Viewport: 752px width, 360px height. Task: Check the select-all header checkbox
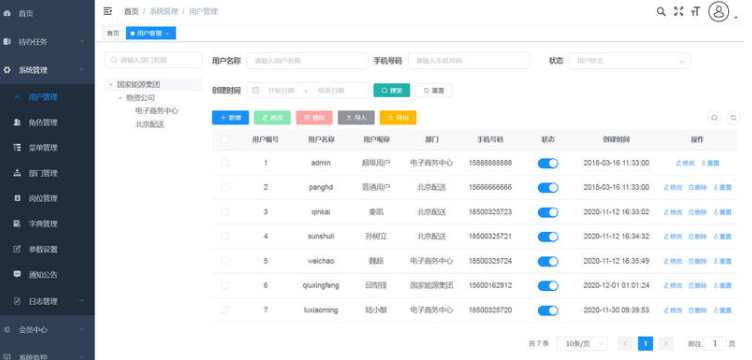(x=224, y=139)
